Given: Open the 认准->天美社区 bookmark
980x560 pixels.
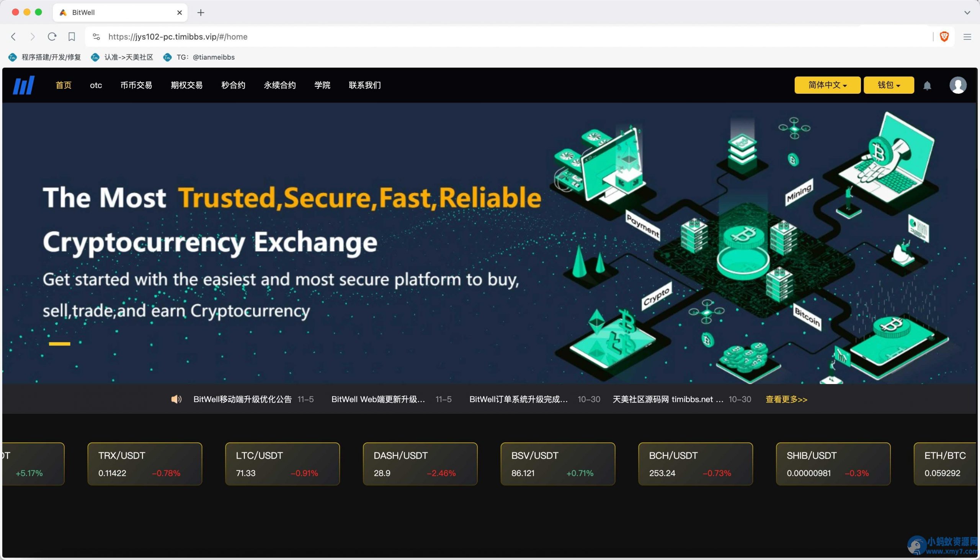Looking at the screenshot, I should click(x=122, y=57).
